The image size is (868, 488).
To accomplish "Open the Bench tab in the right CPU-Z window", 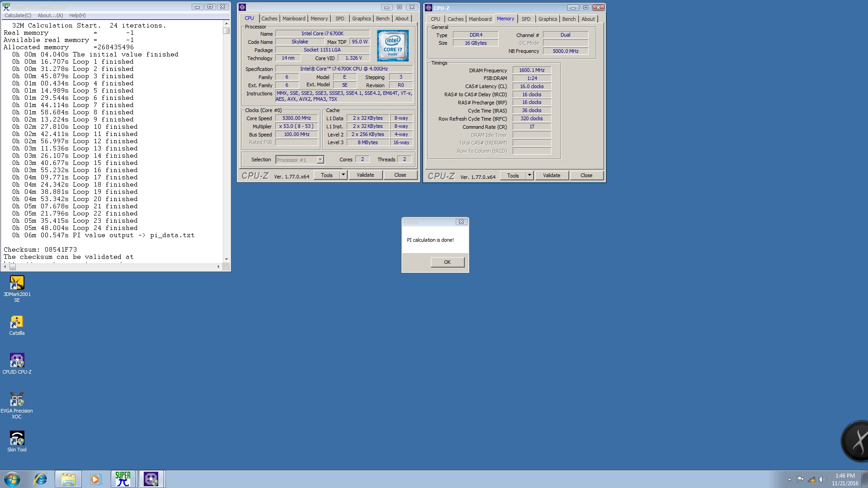I will coord(569,19).
